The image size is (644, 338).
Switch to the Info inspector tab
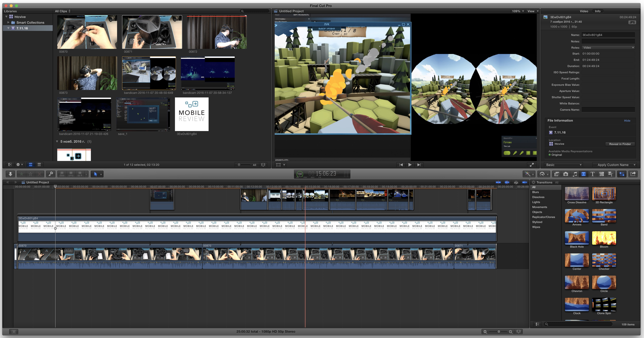pyautogui.click(x=597, y=11)
